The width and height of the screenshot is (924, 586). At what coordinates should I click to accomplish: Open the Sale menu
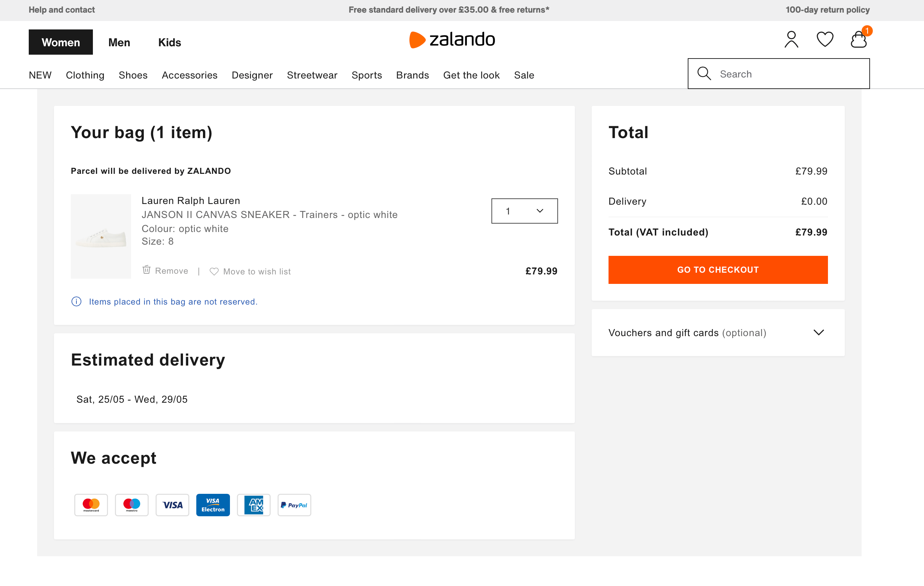tap(524, 75)
